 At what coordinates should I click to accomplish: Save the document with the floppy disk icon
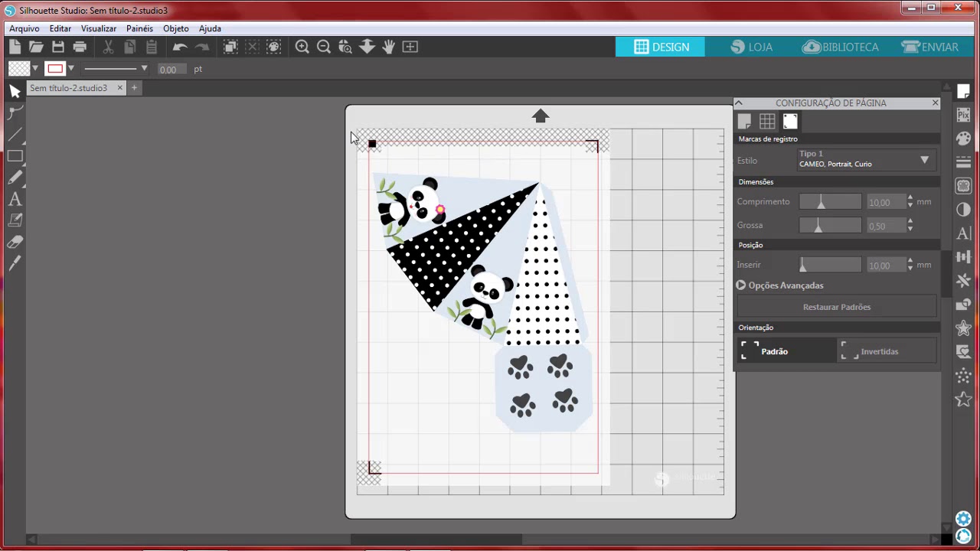pos(58,47)
